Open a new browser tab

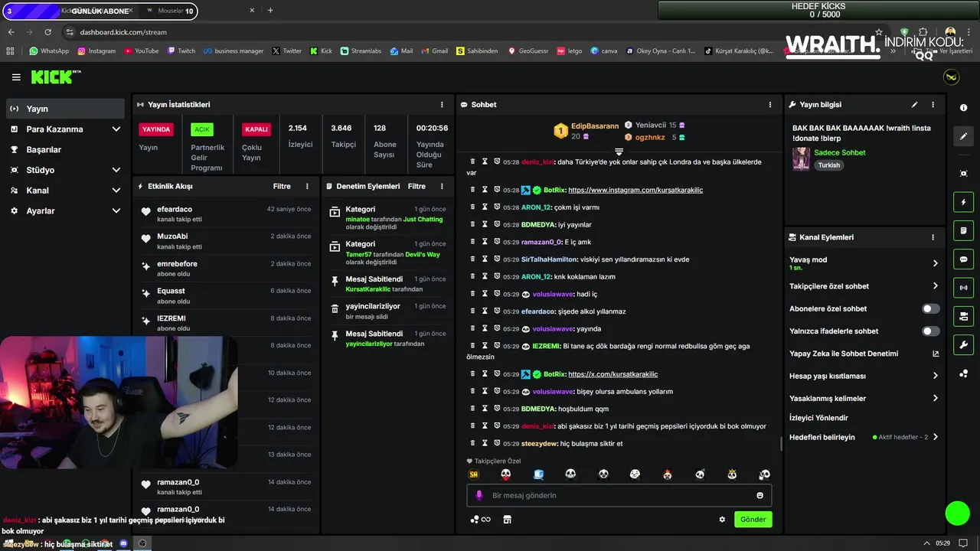click(x=270, y=11)
